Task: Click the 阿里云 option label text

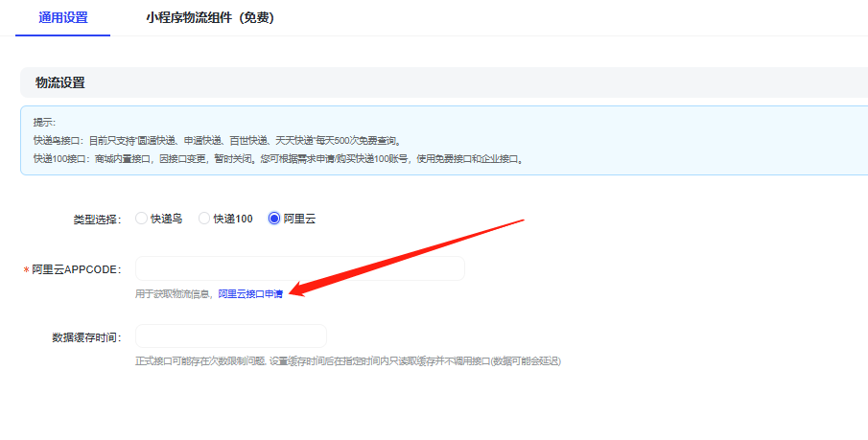Action: click(299, 219)
